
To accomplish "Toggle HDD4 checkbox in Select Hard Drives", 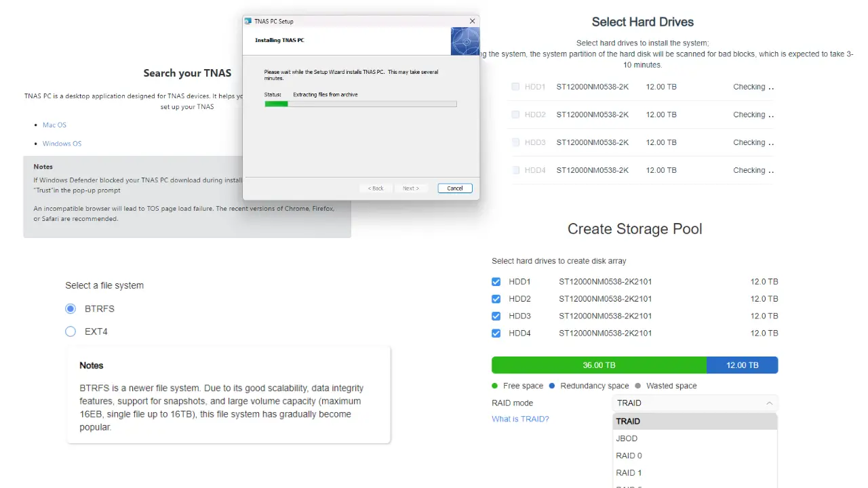I will pyautogui.click(x=515, y=170).
